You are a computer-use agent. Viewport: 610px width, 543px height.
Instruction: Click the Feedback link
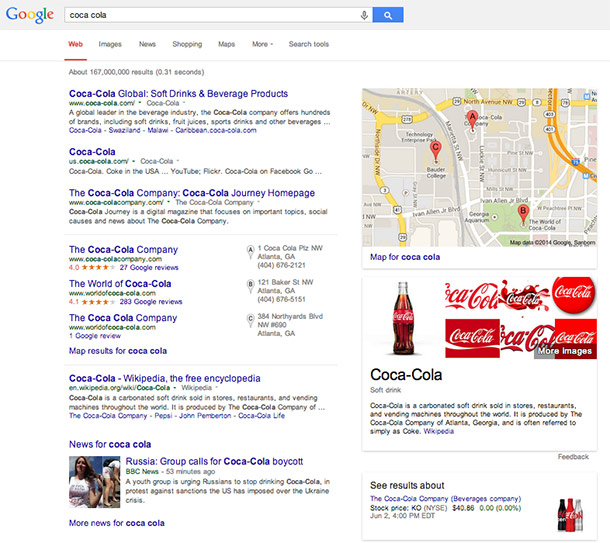coord(573,457)
